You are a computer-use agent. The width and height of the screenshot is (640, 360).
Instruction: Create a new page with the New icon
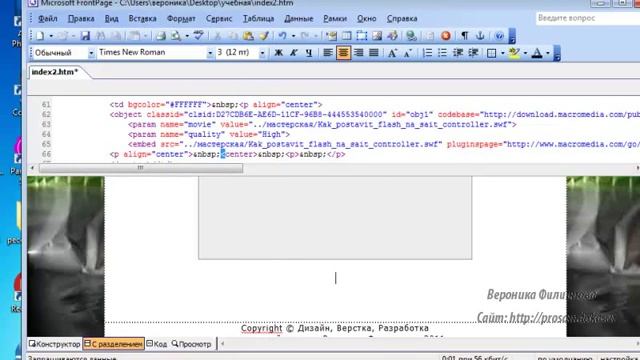click(40, 36)
